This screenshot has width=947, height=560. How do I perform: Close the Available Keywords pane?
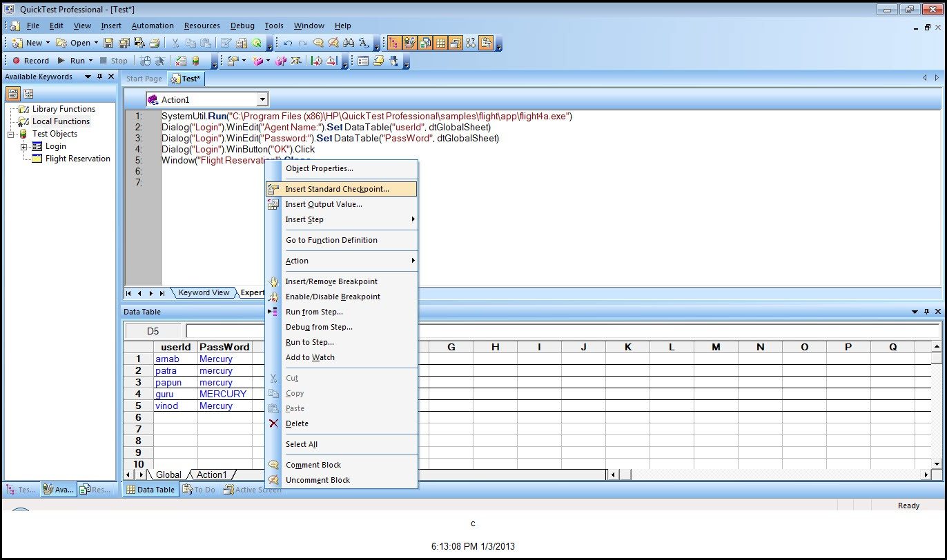[111, 77]
